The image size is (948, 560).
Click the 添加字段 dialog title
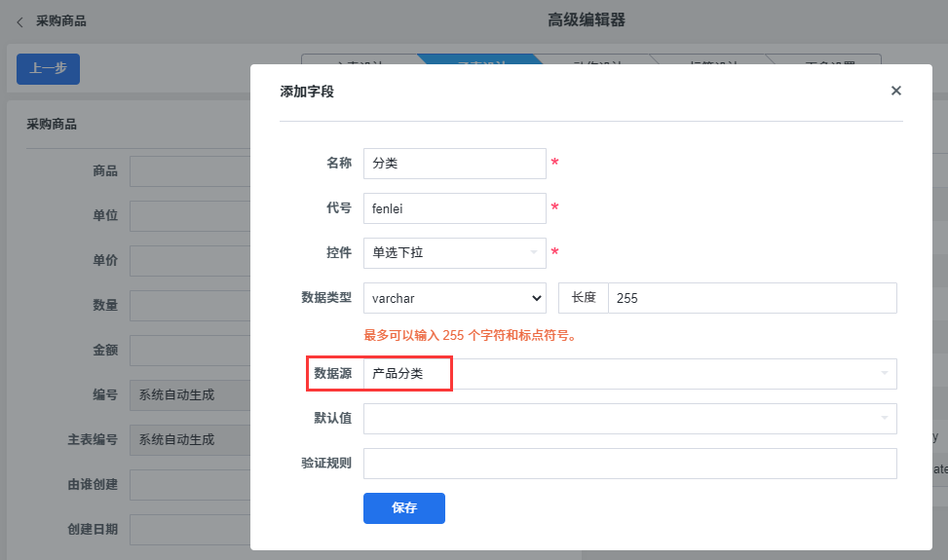point(307,92)
